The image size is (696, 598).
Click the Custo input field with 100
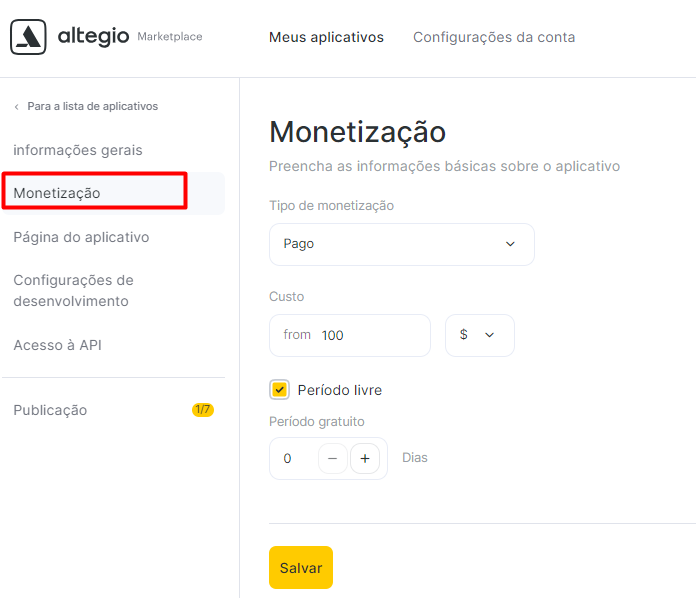[x=350, y=335]
